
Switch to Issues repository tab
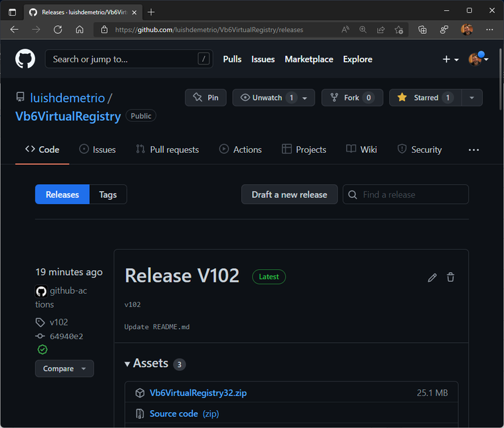click(97, 150)
